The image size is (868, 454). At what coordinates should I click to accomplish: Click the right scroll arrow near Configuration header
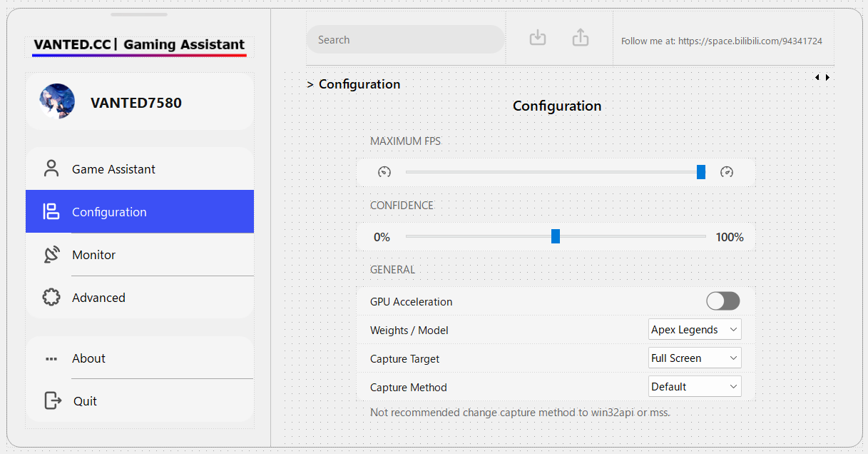coord(827,77)
